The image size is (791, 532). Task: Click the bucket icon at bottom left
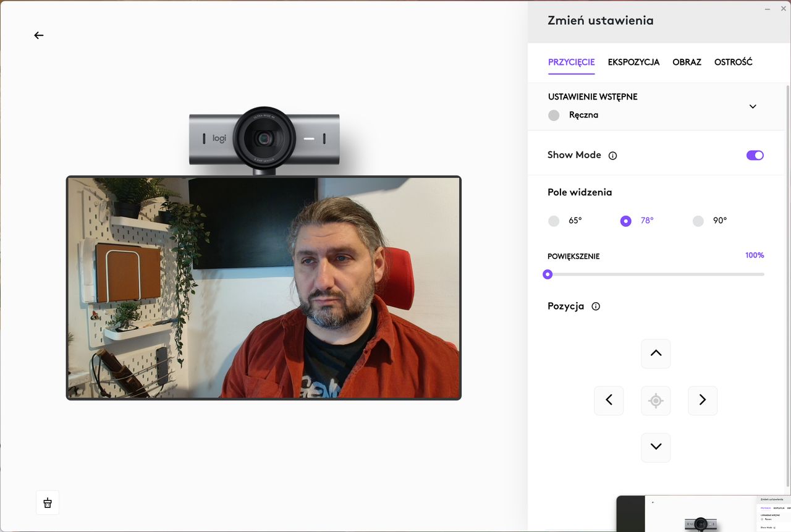[48, 503]
